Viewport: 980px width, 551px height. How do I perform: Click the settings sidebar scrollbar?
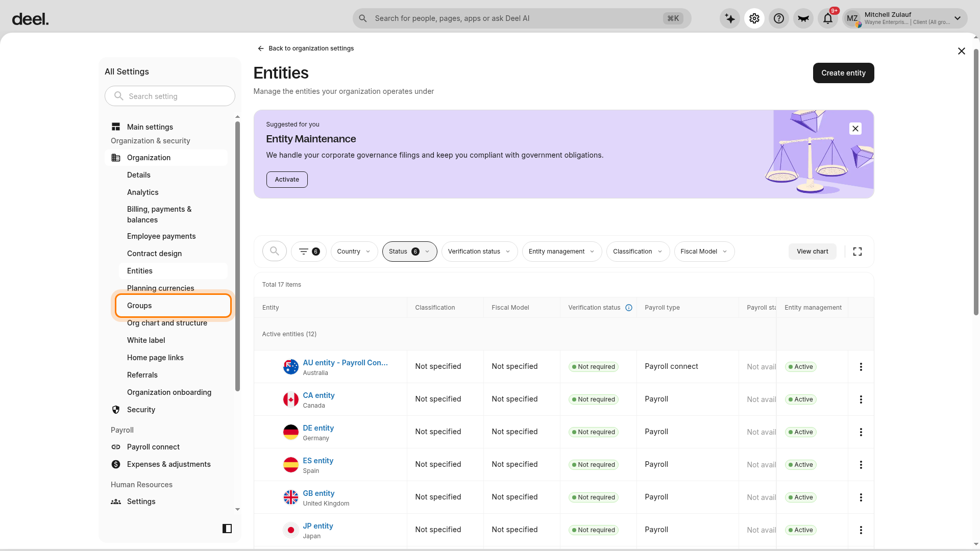tap(237, 256)
